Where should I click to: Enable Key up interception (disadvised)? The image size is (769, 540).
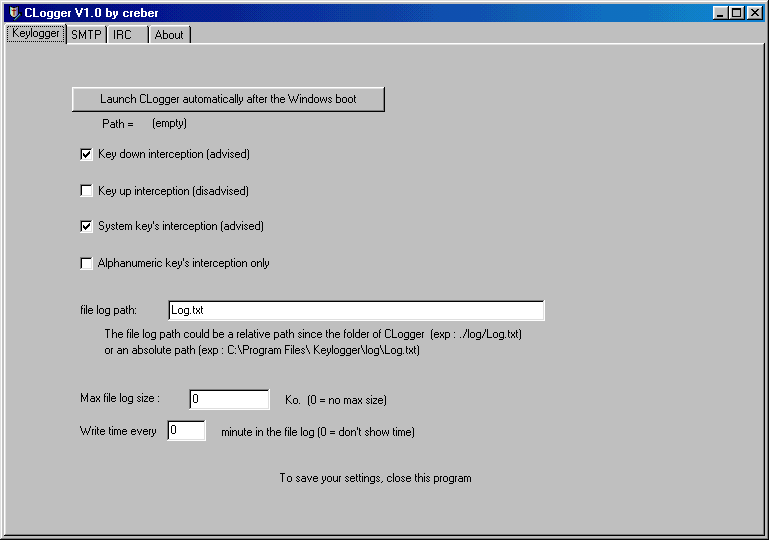pos(87,191)
